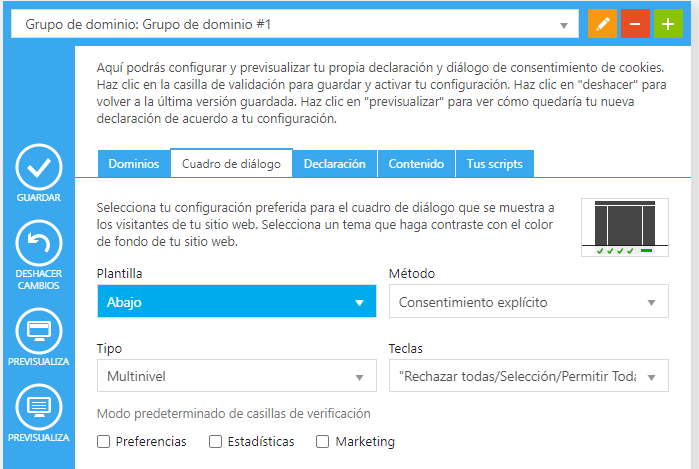Click the Teclas label text
The width and height of the screenshot is (699, 469).
tap(406, 349)
